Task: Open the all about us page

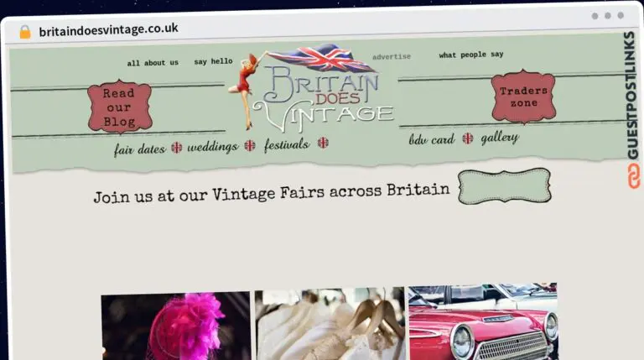Action: click(153, 63)
